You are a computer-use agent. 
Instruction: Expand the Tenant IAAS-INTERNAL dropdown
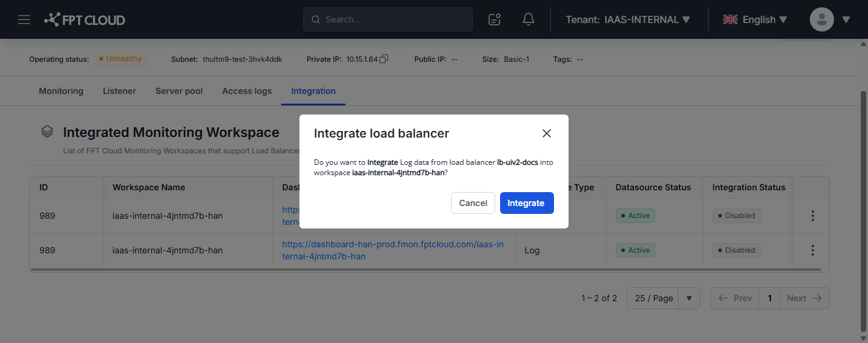point(628,19)
